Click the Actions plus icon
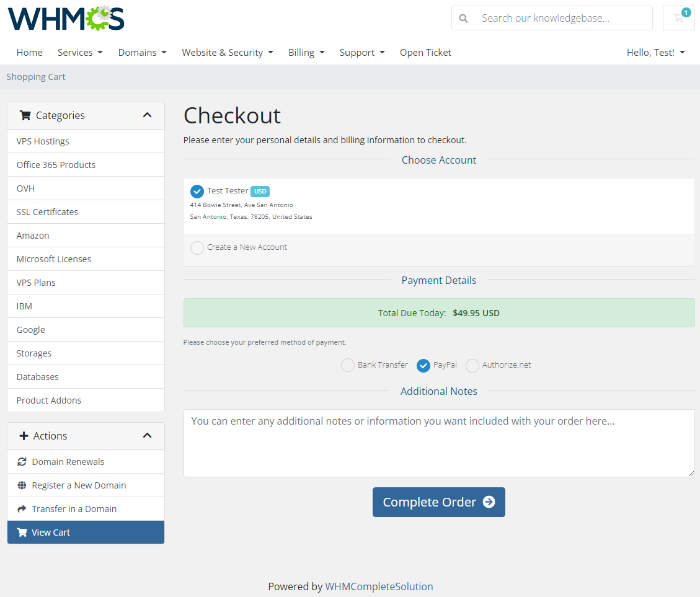This screenshot has width=700, height=597. (x=25, y=436)
